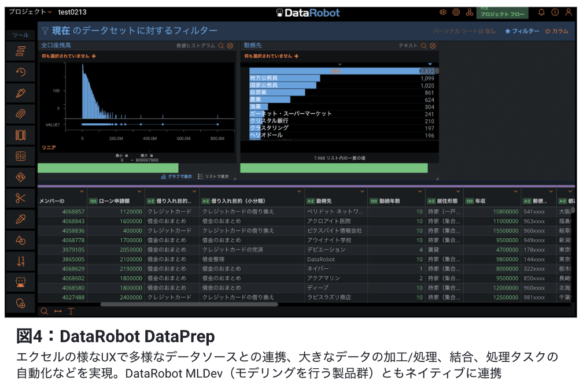583x392 pixels.
Task: Click the T text icon below grid
Action: [x=71, y=312]
